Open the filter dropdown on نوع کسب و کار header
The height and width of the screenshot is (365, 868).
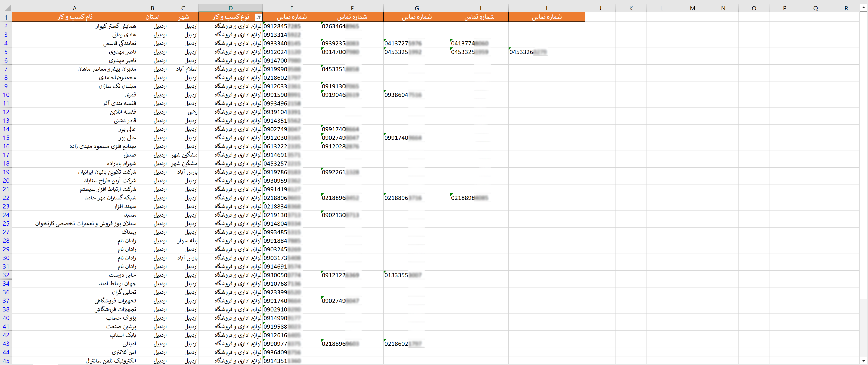(258, 17)
